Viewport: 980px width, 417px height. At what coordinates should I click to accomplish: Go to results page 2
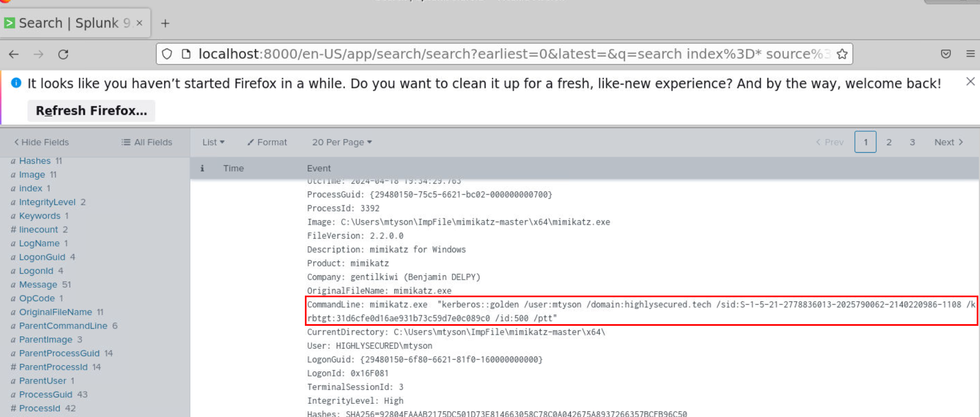click(889, 142)
